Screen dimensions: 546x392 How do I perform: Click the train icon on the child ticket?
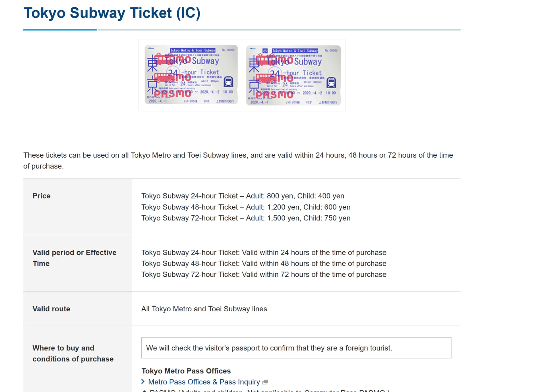point(331,82)
